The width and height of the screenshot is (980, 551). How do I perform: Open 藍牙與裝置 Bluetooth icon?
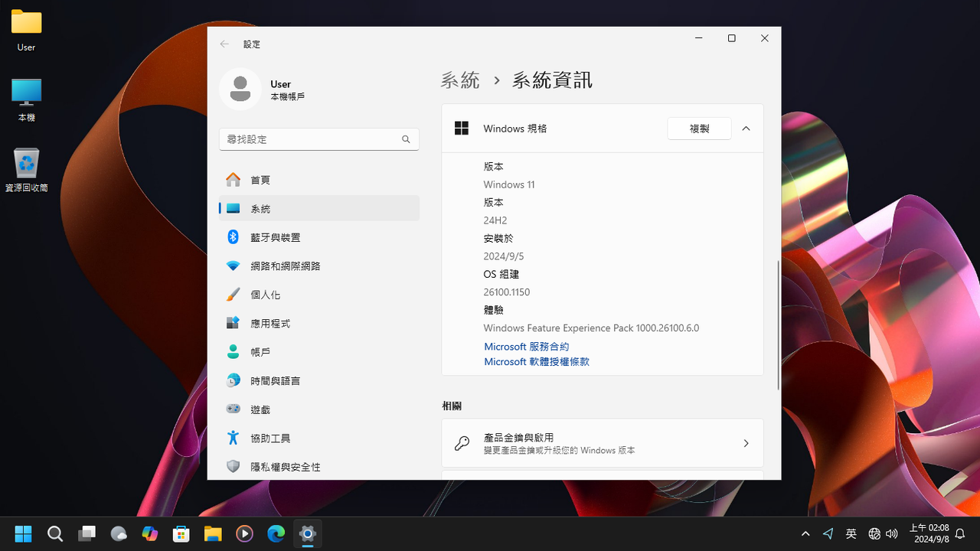click(234, 237)
